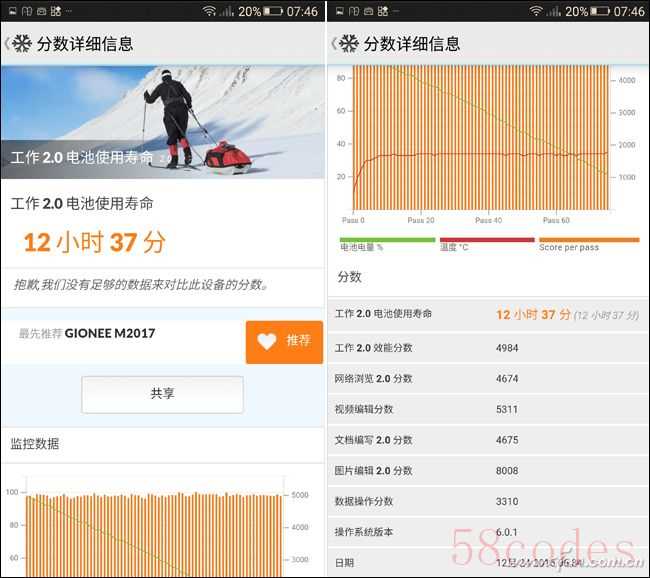Tap the battery indicator on the right screen status bar

[x=600, y=11]
